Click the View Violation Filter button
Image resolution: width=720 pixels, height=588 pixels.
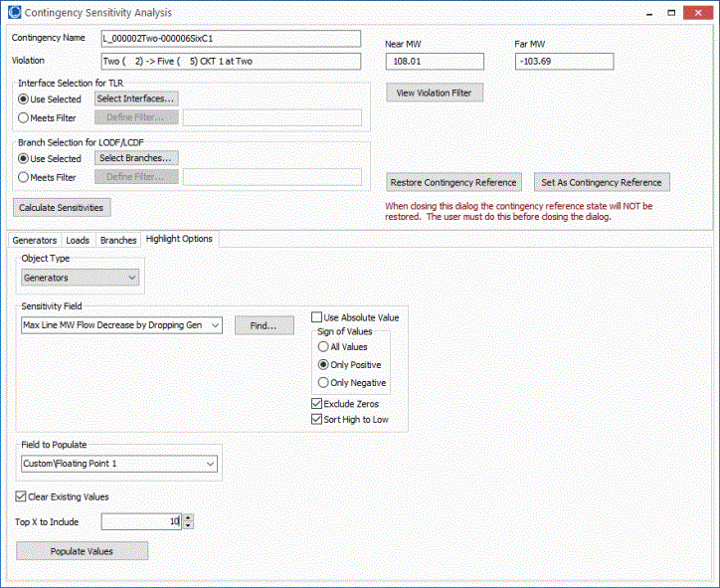pyautogui.click(x=435, y=93)
